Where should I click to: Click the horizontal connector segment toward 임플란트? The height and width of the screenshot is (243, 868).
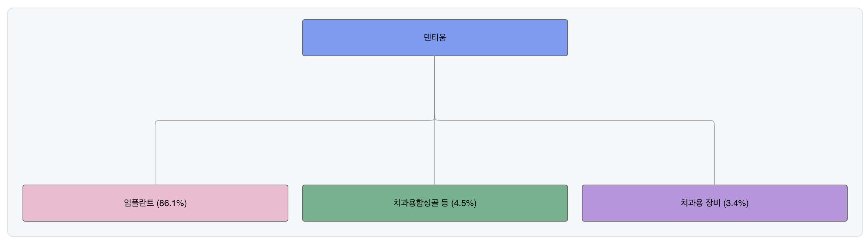tap(291, 120)
